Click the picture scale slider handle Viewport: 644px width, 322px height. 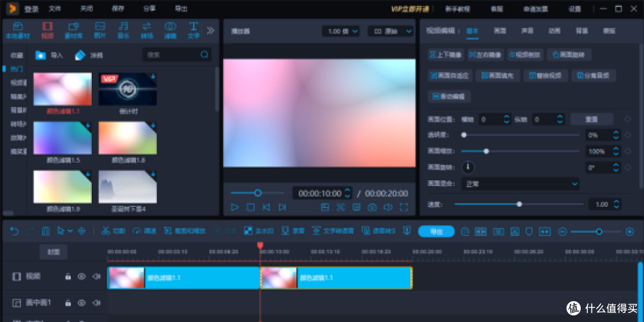click(x=487, y=151)
